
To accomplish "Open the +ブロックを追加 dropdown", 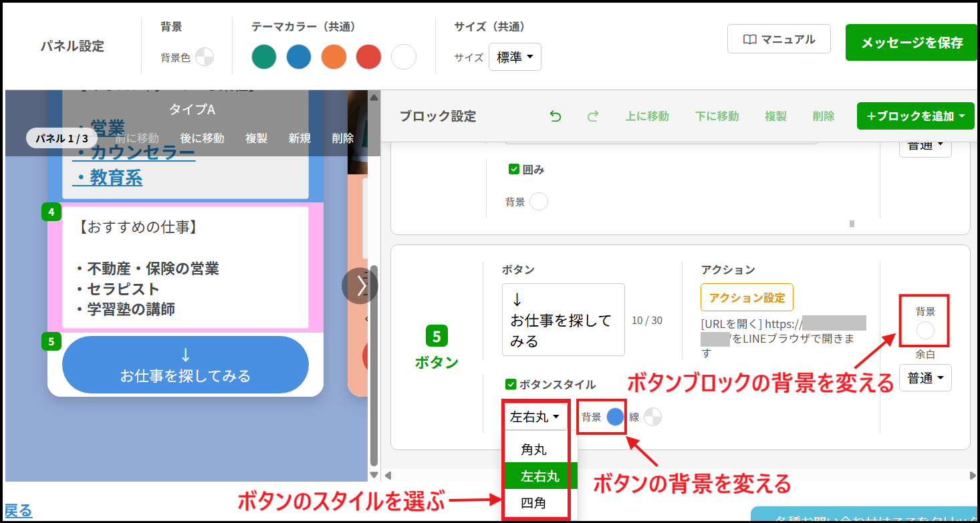I will click(916, 116).
